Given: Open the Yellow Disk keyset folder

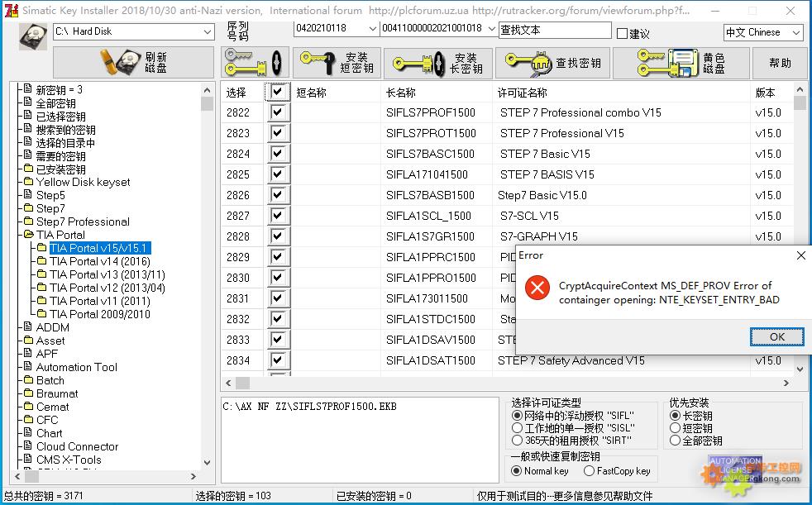Looking at the screenshot, I should pos(83,182).
